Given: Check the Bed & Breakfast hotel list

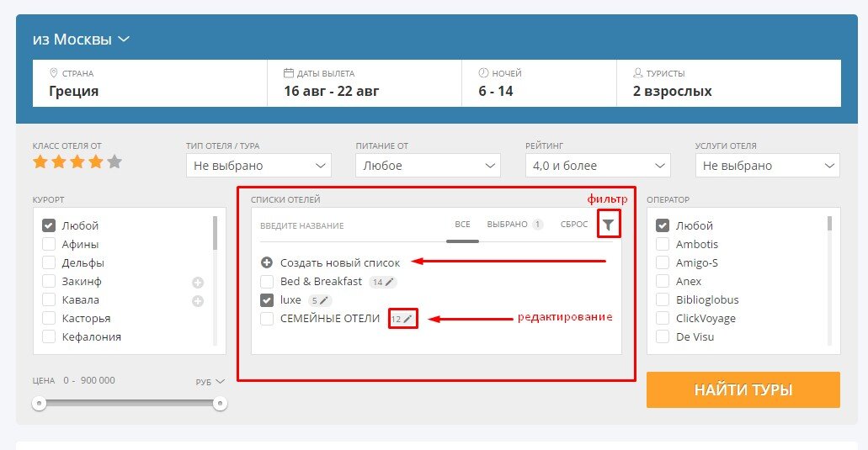Looking at the screenshot, I should click(x=267, y=282).
